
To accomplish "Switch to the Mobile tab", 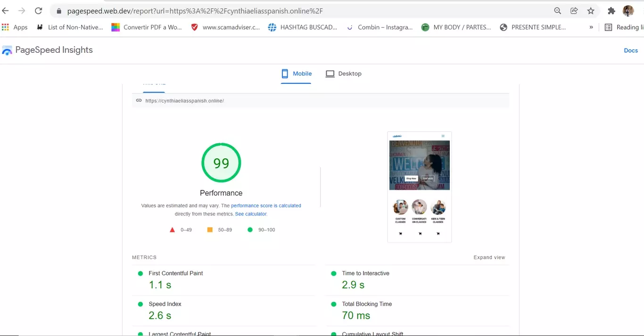I will [x=296, y=74].
